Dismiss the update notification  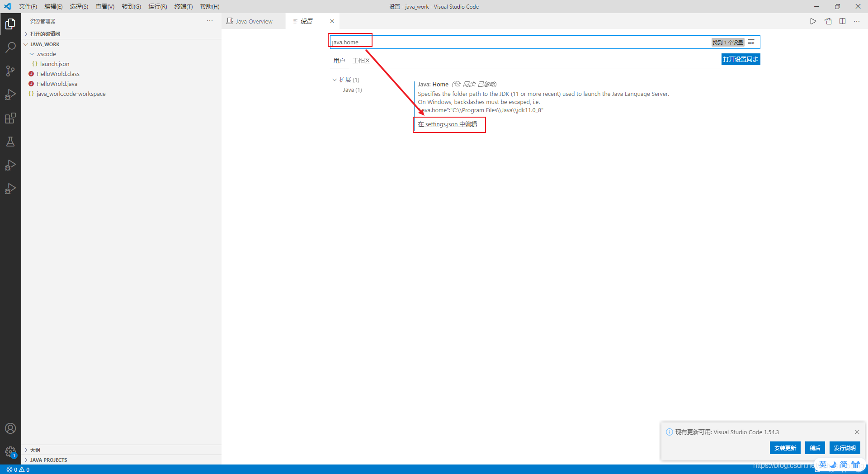click(857, 432)
